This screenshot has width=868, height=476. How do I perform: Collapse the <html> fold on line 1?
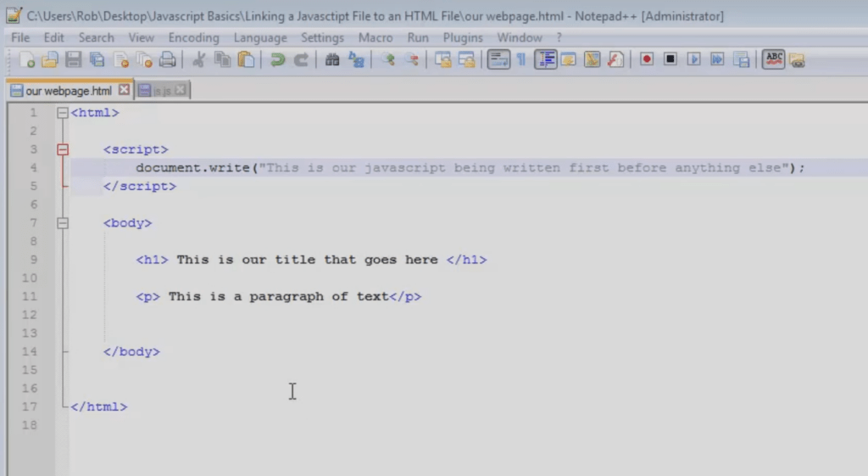coord(63,113)
